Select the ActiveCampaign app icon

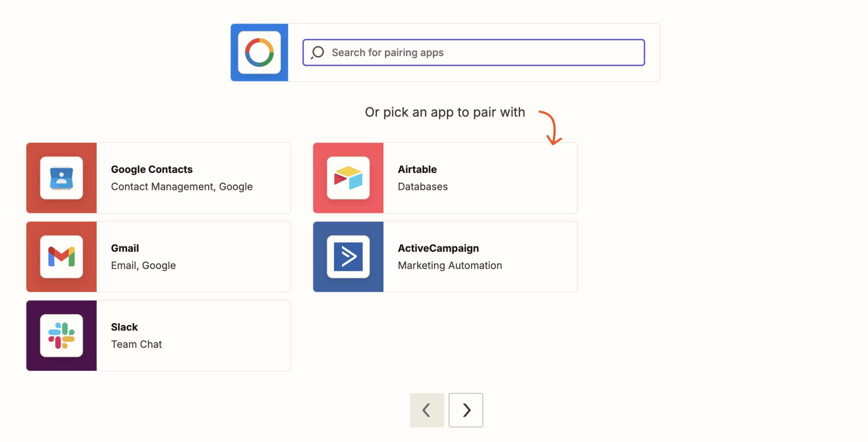tap(348, 256)
